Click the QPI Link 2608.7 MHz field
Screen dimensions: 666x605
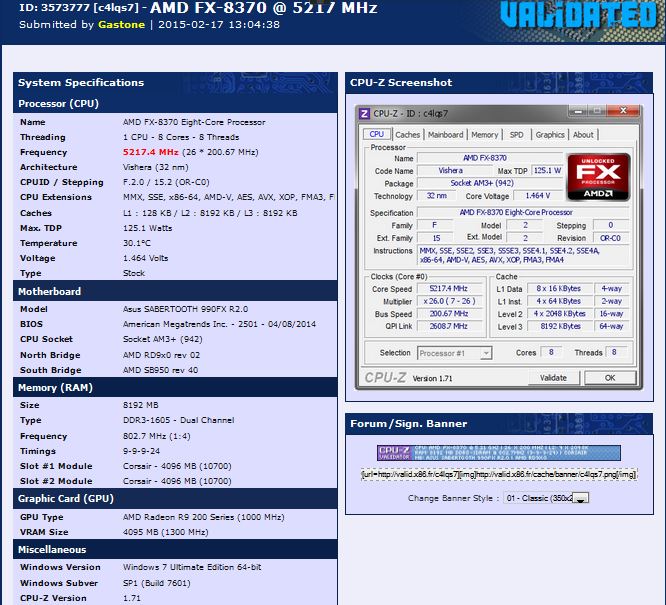(x=450, y=326)
